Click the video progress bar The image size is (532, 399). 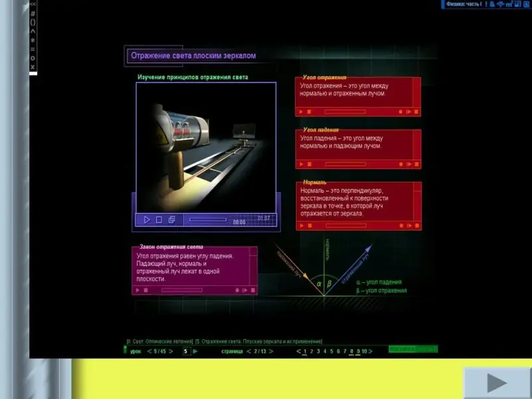[x=207, y=219]
